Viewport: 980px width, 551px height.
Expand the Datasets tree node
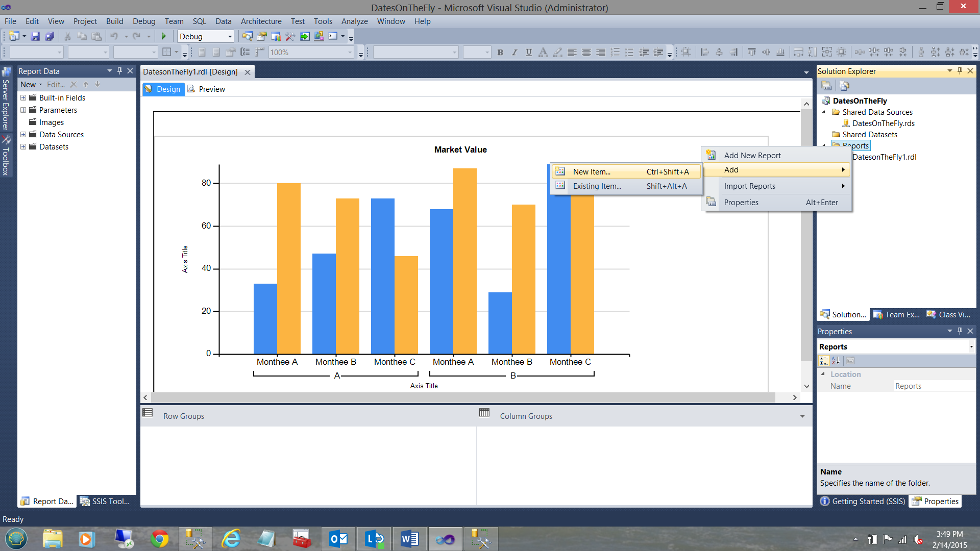point(23,146)
